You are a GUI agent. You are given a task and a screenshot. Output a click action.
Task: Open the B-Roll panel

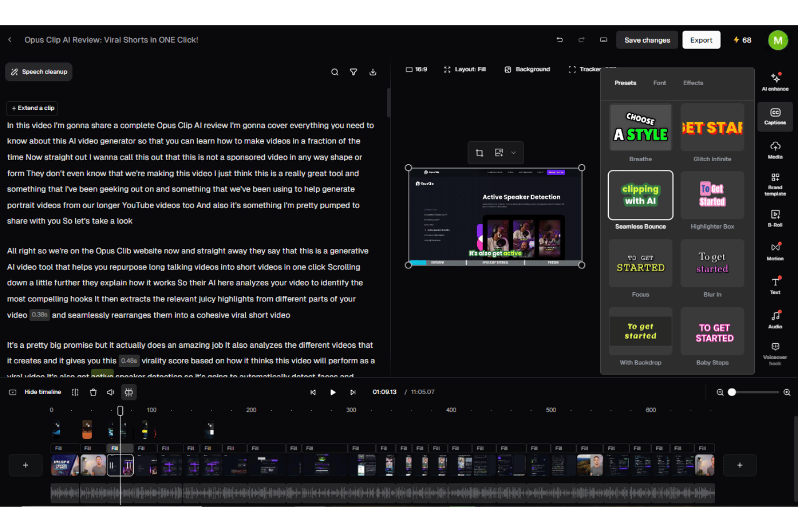775,218
